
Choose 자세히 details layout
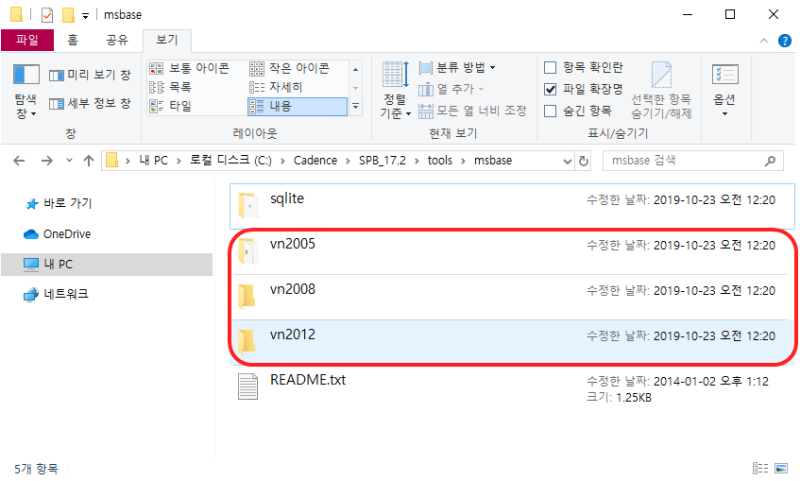tap(276, 87)
